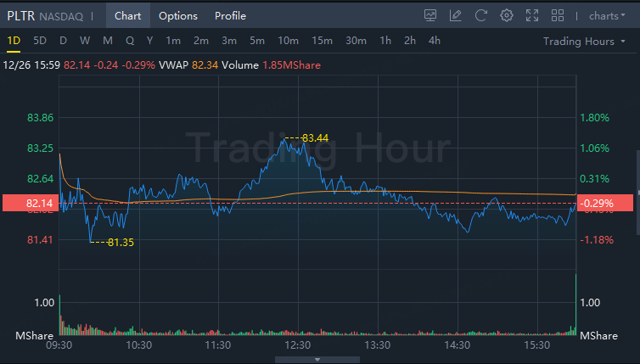640x364 pixels.
Task: Expand the Trading Hours dropdown
Action: [x=584, y=42]
